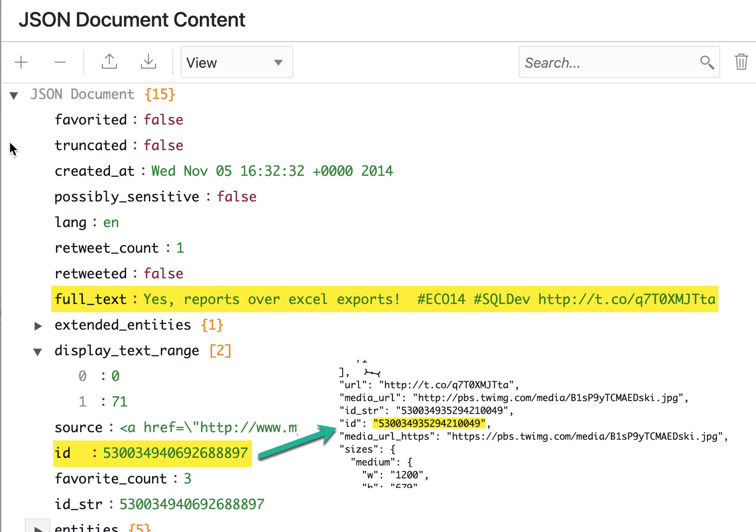This screenshot has height=532, width=756.
Task: Select the source href value
Action: point(208,427)
